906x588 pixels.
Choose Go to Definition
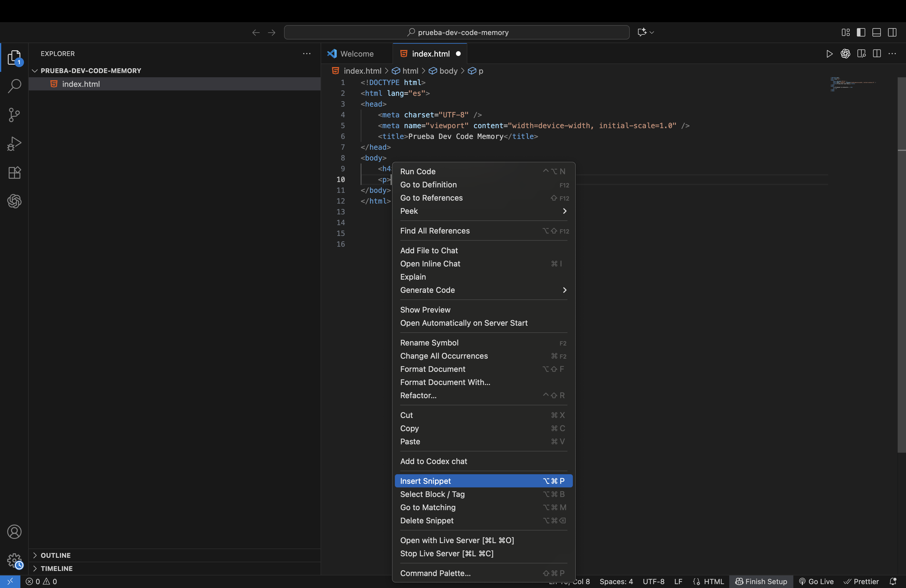tap(484, 185)
